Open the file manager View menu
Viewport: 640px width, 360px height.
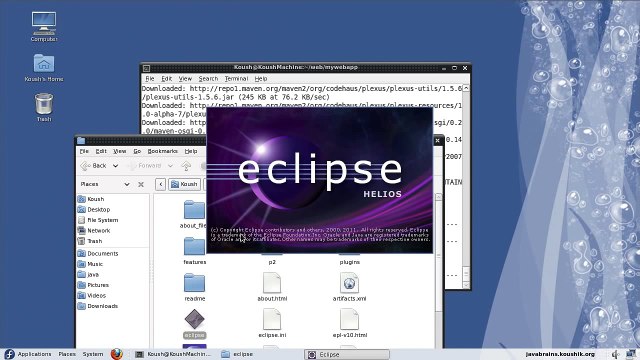pos(120,151)
